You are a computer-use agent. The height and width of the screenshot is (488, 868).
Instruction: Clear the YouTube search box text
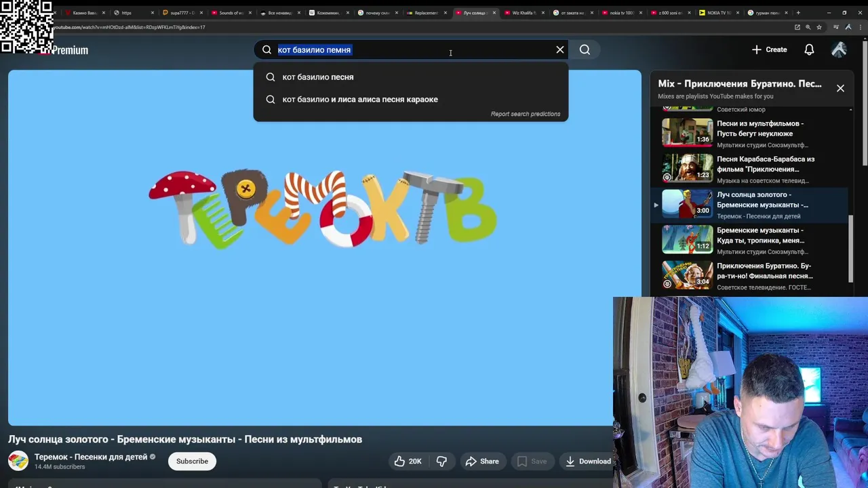(x=560, y=49)
